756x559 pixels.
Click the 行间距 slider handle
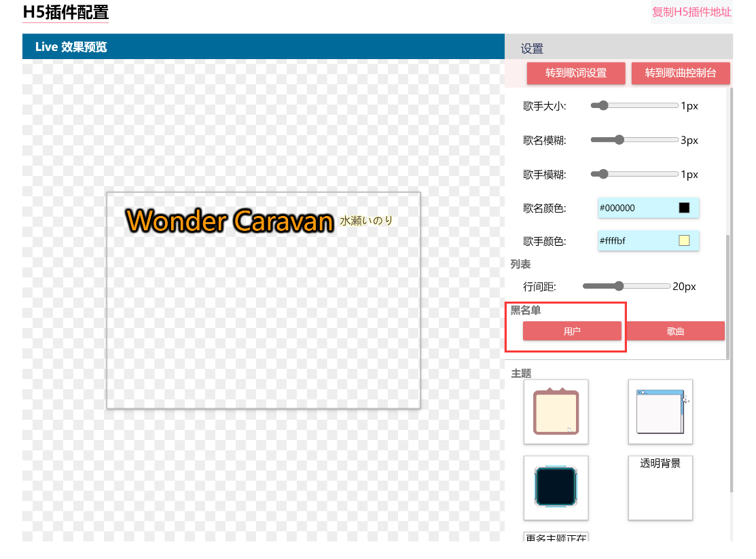click(x=619, y=286)
